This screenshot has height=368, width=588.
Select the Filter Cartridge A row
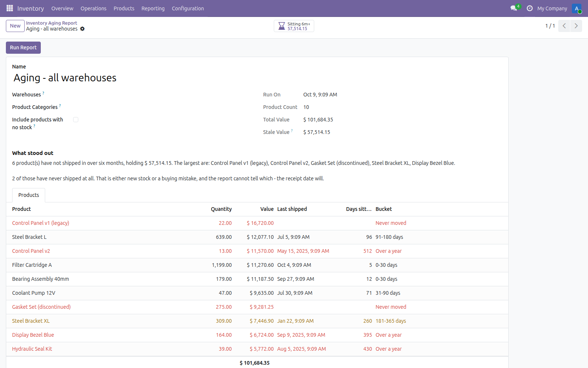point(257,265)
